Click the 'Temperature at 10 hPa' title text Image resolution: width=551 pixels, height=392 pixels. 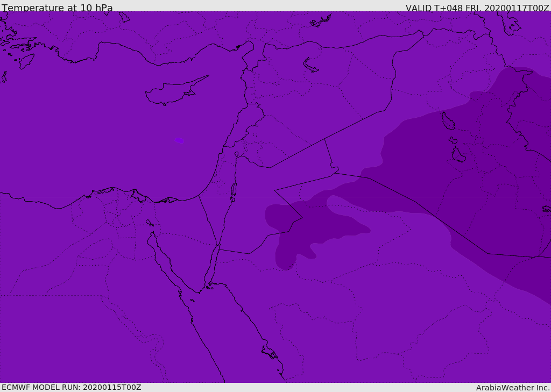(57, 8)
